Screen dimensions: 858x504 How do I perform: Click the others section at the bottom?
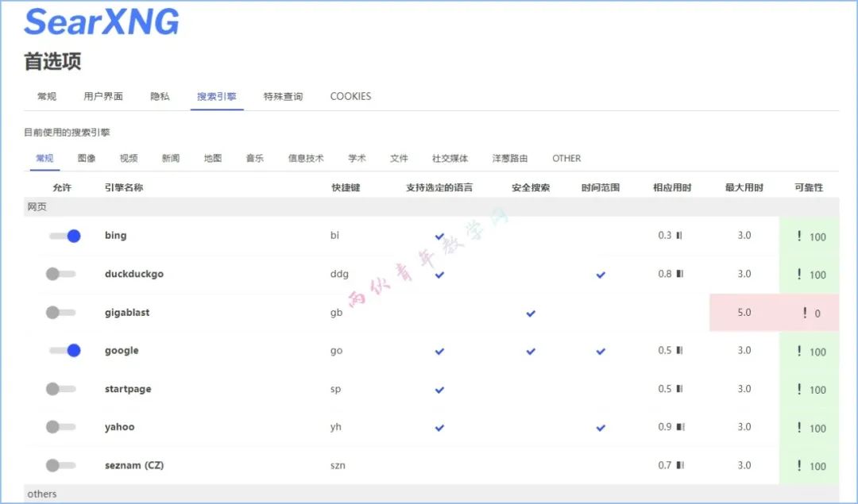(41, 494)
